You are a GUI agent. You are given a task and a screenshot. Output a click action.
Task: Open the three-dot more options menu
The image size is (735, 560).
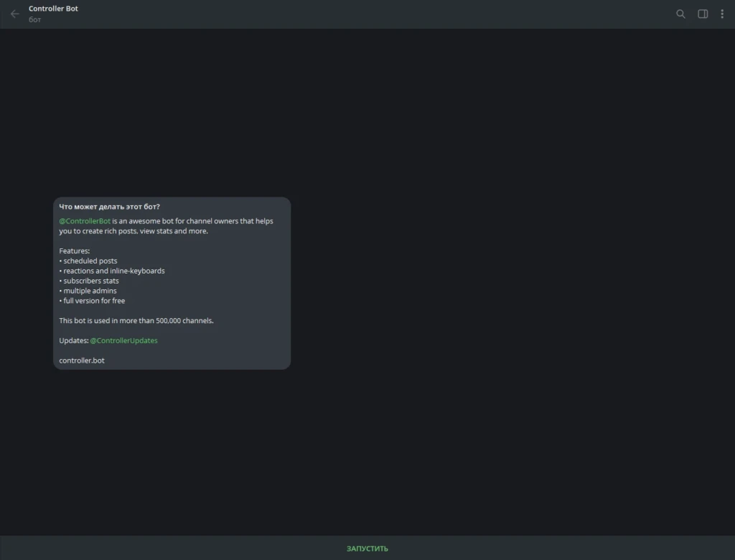click(x=722, y=14)
